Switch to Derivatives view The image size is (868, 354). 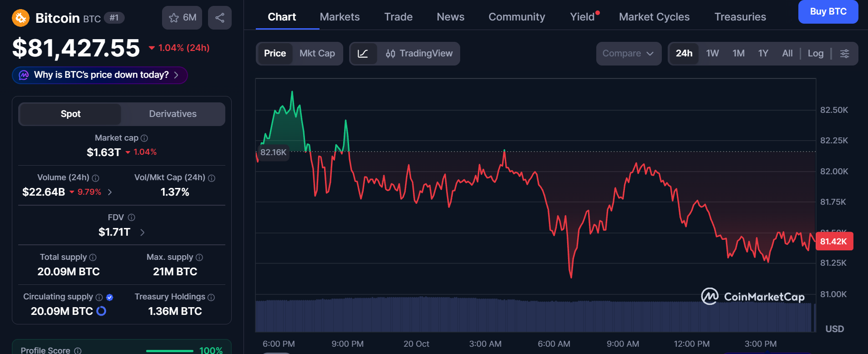coord(173,114)
